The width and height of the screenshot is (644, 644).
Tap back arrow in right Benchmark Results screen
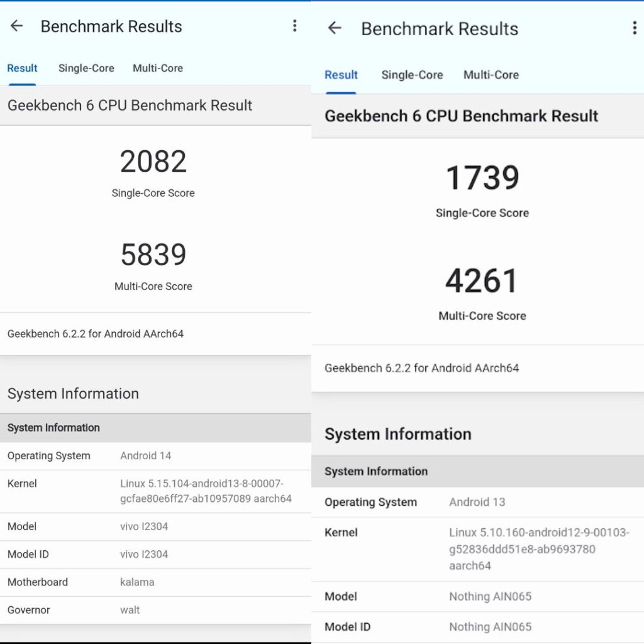tap(335, 28)
